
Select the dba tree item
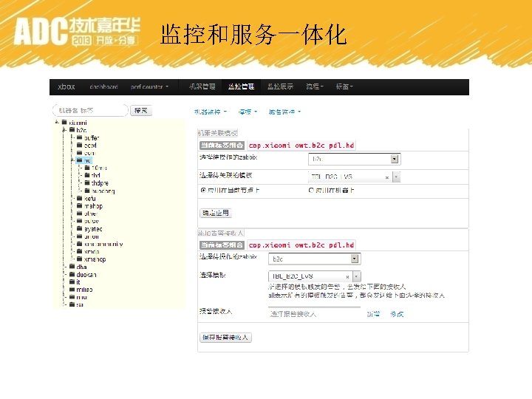point(81,267)
